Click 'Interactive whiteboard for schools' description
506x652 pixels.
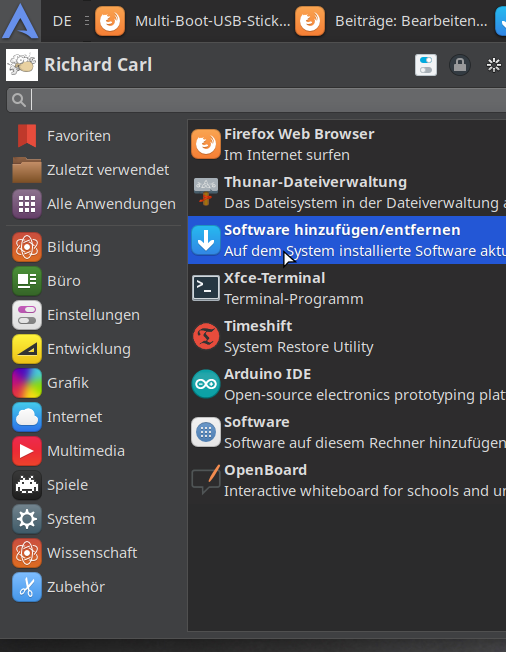365,491
